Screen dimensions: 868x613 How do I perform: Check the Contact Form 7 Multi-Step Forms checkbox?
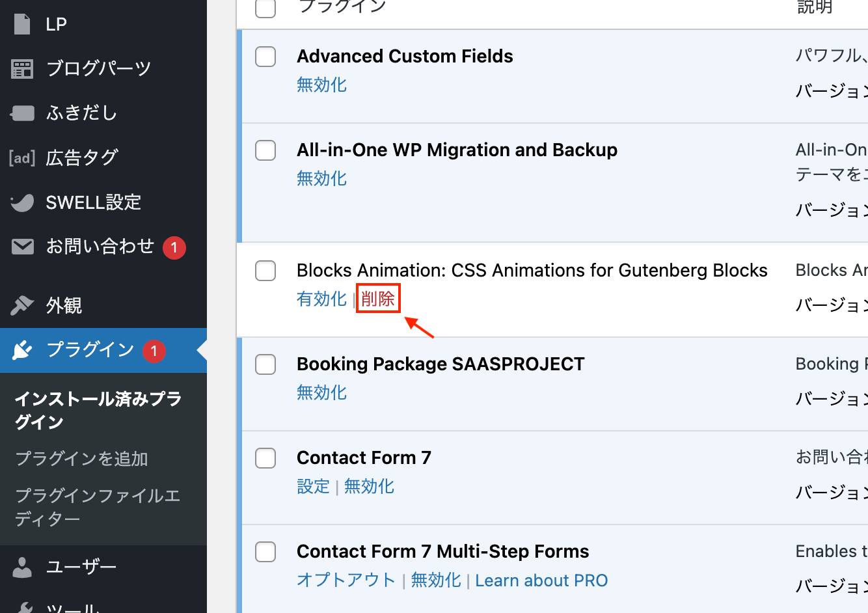(265, 552)
